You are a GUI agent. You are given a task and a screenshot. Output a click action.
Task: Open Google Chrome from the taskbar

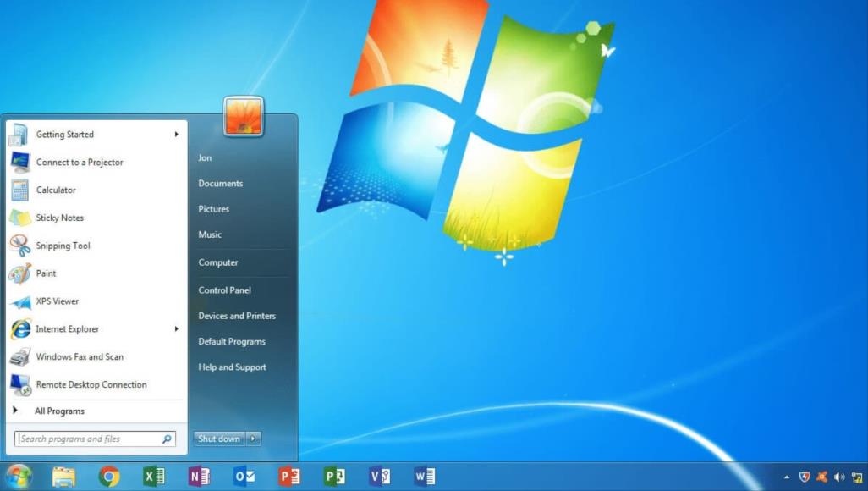tap(109, 477)
